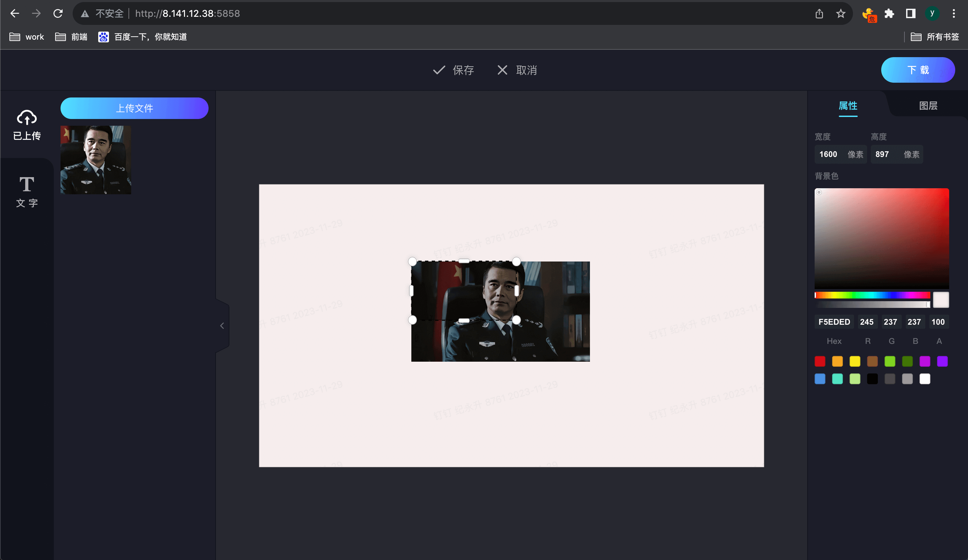Screen dimensions: 968x560
Task: Bookmark this page with the star icon
Action: point(841,13)
